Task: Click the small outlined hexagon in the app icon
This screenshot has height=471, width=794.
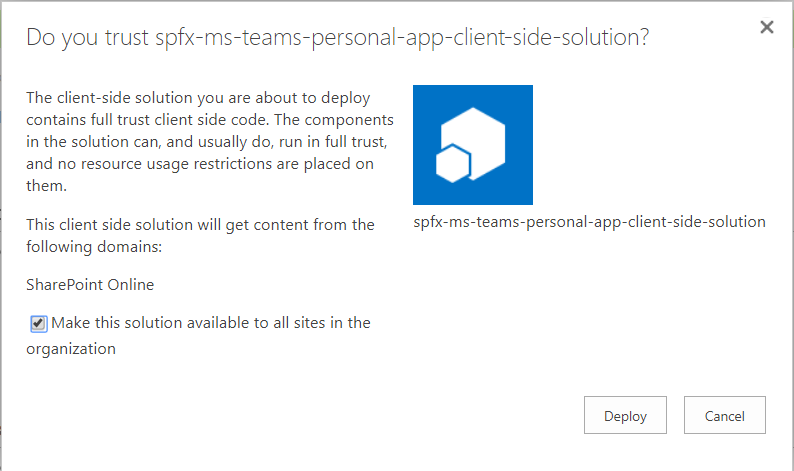Action: [x=454, y=163]
